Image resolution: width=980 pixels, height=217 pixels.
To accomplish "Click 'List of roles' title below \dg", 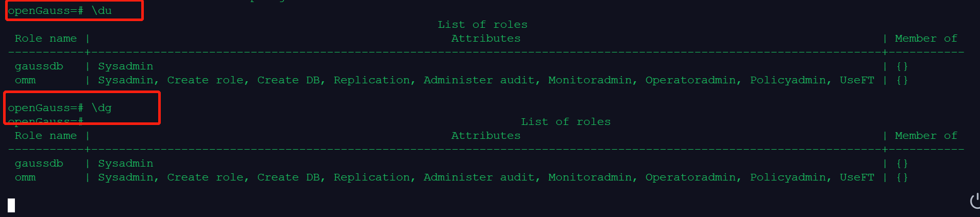I will pyautogui.click(x=566, y=122).
